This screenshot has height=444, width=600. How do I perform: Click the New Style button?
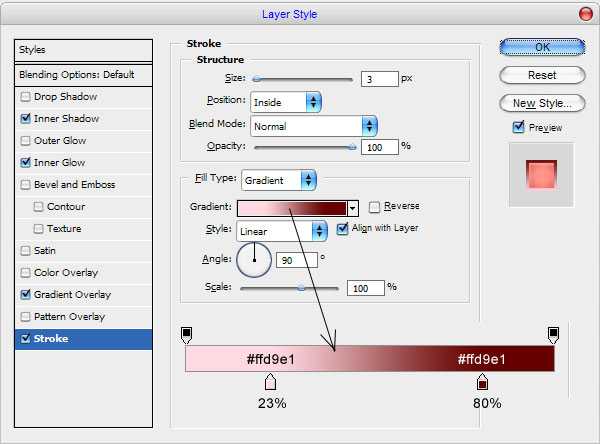tap(541, 103)
